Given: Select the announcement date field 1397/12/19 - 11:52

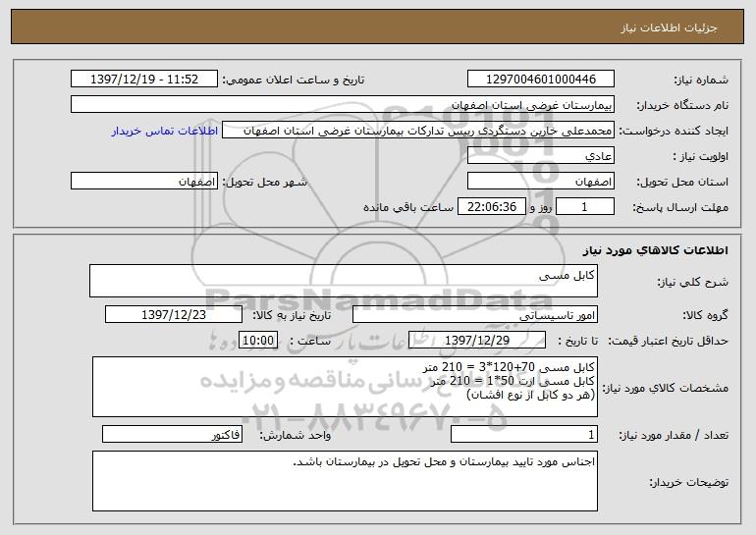Looking at the screenshot, I should (x=144, y=79).
